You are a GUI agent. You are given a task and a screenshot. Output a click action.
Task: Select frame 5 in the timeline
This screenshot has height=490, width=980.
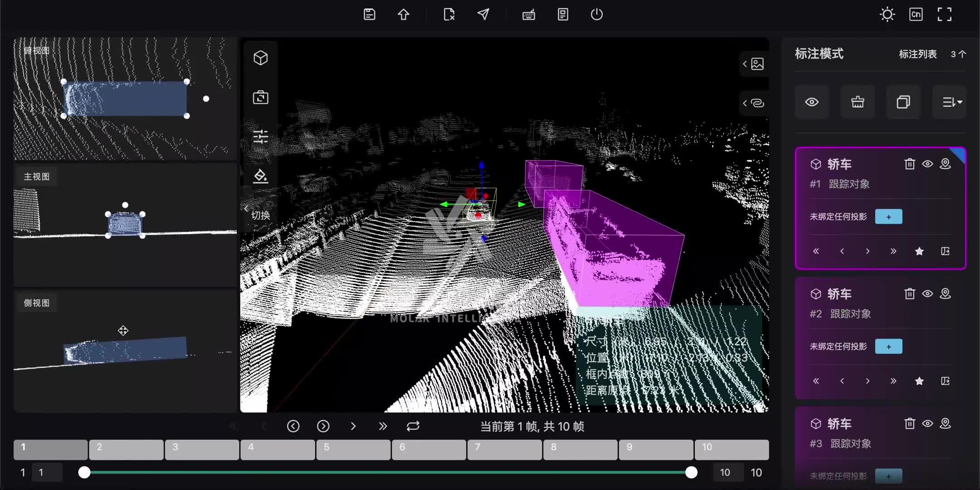tap(353, 449)
